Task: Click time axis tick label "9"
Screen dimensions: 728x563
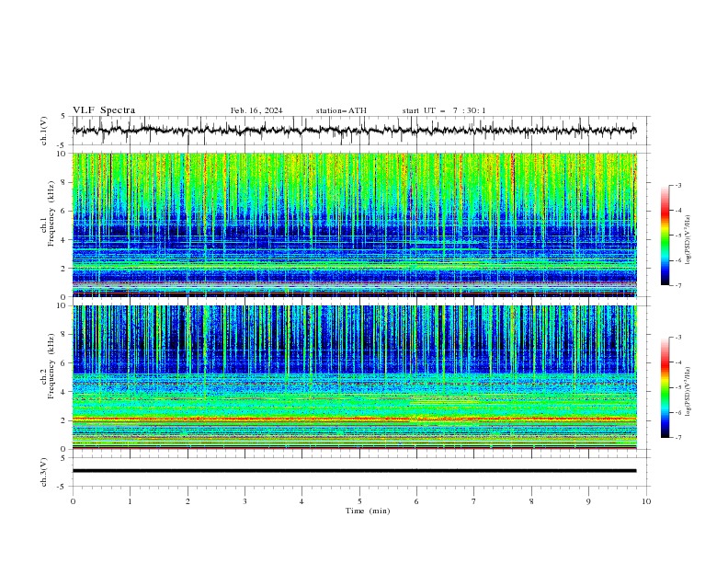Action: [588, 501]
